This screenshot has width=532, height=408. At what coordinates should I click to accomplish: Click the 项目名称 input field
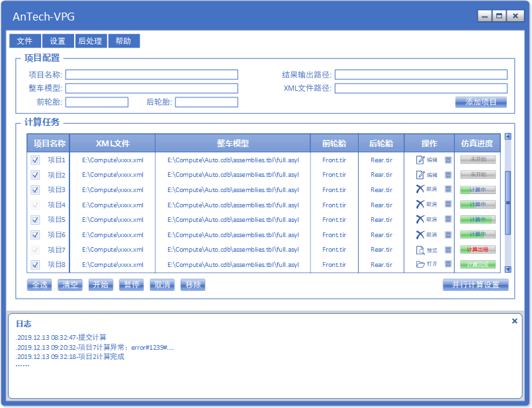pyautogui.click(x=151, y=74)
